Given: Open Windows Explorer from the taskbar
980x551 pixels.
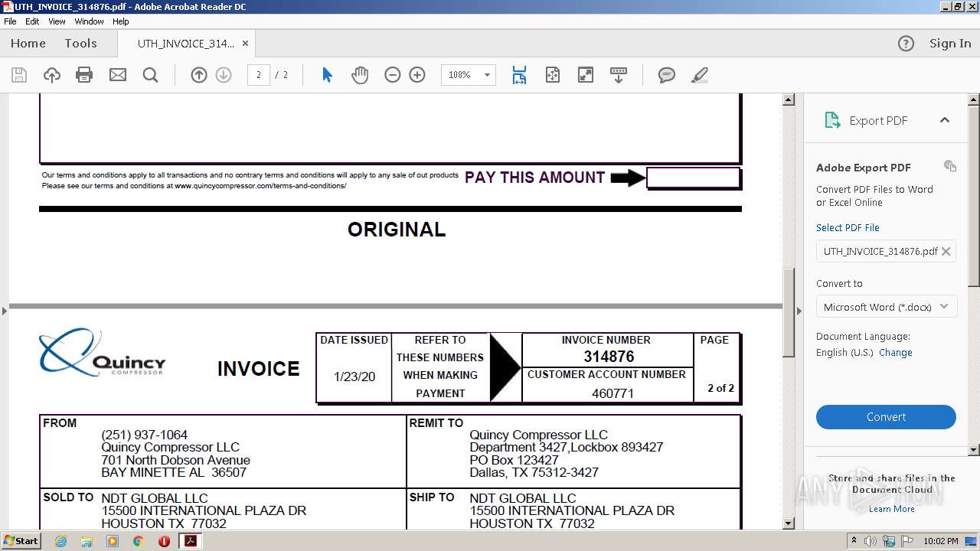Looking at the screenshot, I should point(87,541).
